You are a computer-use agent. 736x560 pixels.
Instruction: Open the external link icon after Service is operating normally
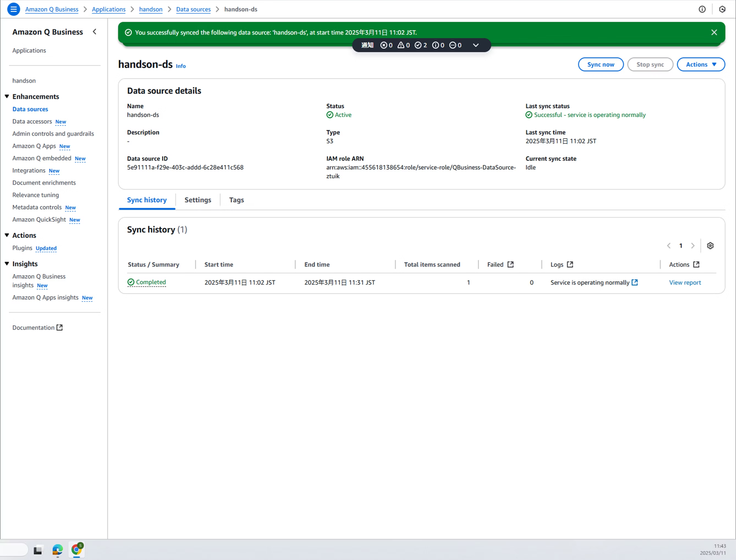coord(635,282)
